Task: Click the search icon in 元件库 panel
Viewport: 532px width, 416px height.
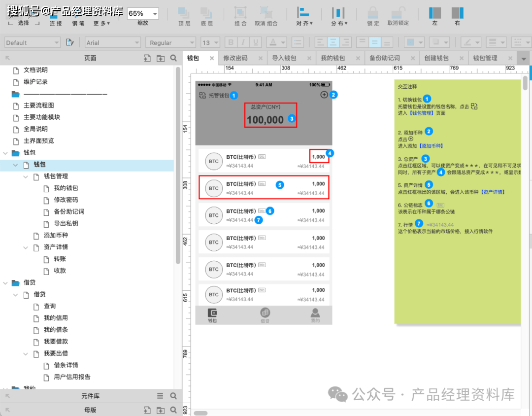Action: [x=173, y=396]
